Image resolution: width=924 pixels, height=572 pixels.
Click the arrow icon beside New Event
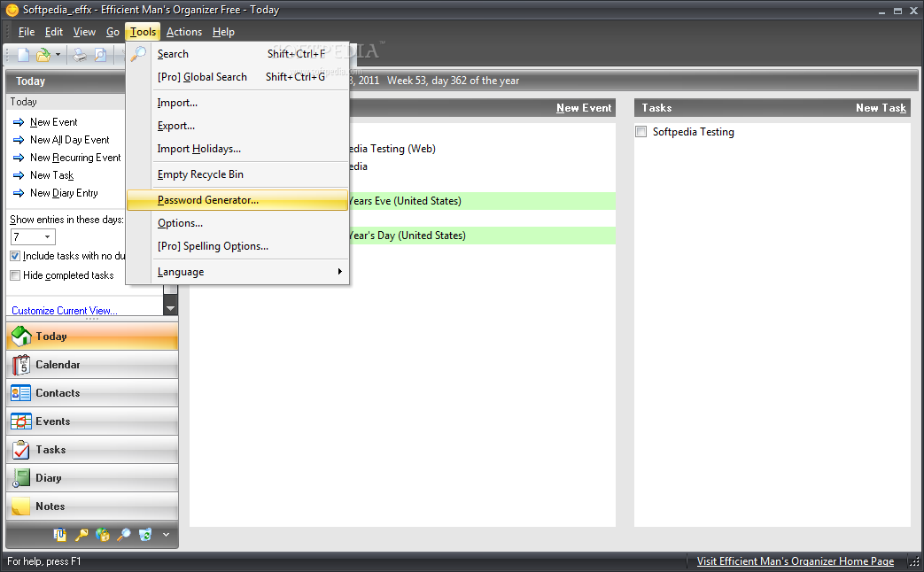(x=19, y=122)
